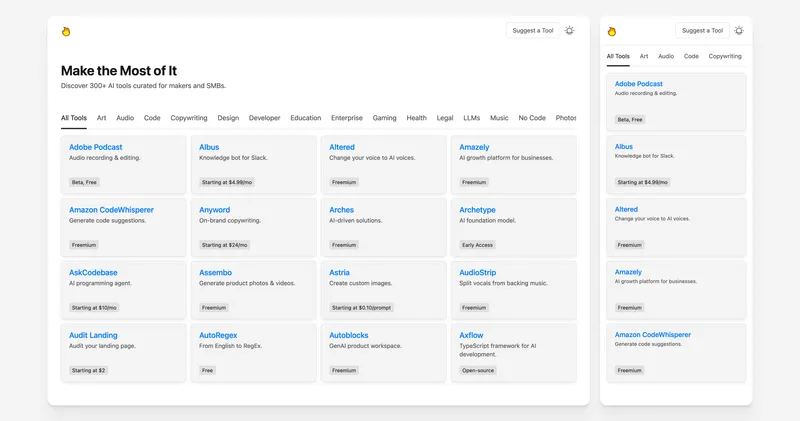Select the Education tab
This screenshot has height=421, width=800.
(x=306, y=118)
